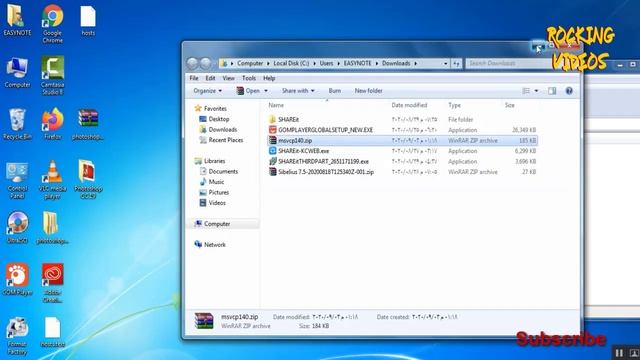Click Local Disk (C:) in address bar
The height and width of the screenshot is (360, 640).
tap(291, 63)
